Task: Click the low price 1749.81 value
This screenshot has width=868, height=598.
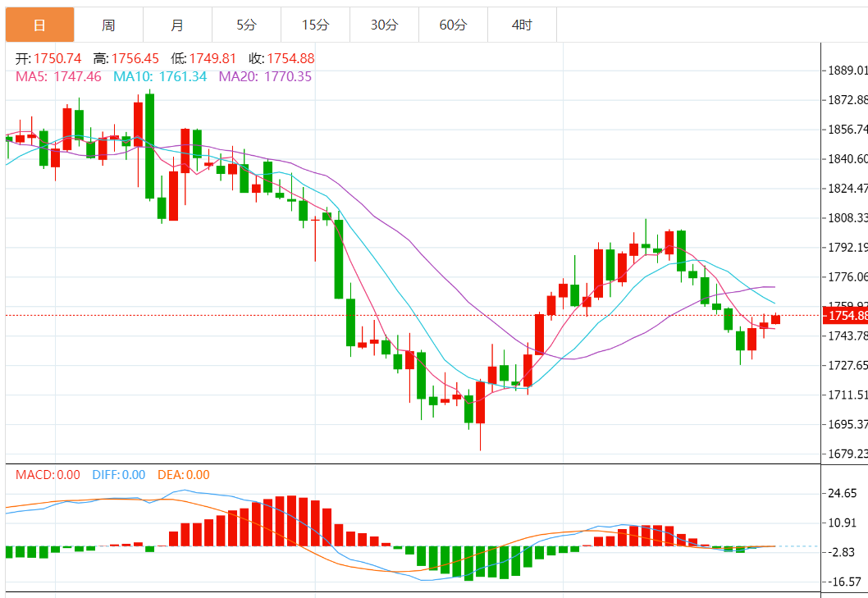Action: pos(212,59)
